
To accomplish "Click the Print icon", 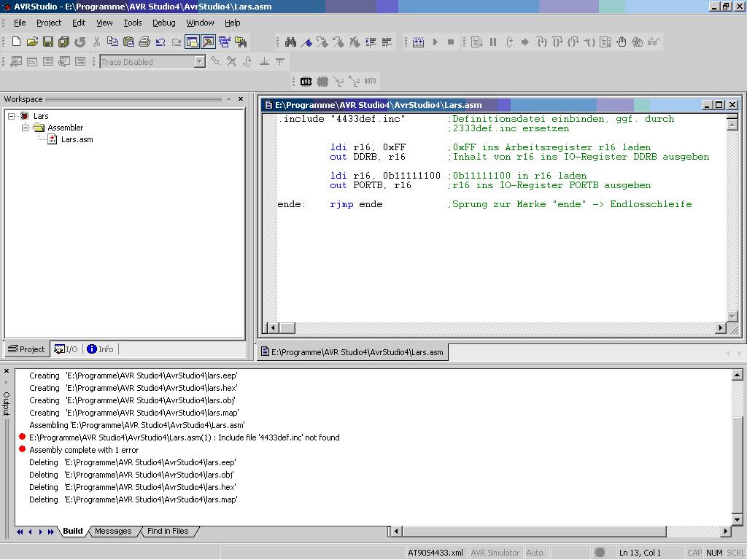I will click(x=144, y=42).
